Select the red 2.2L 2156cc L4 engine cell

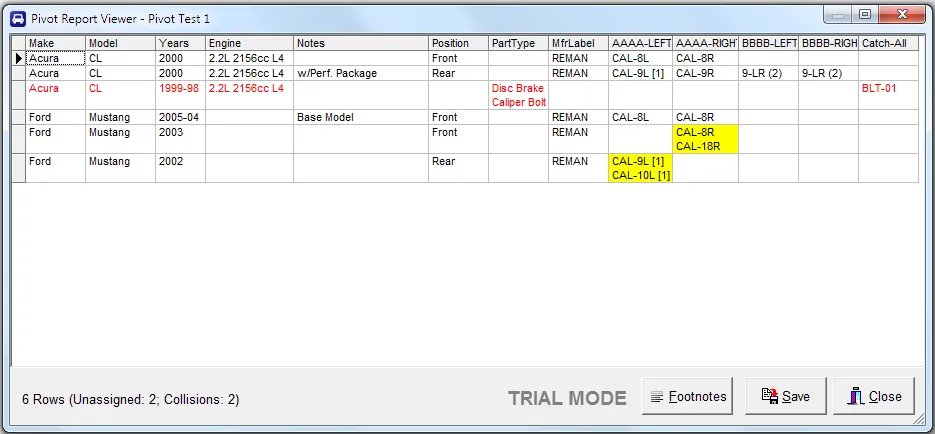pos(249,95)
